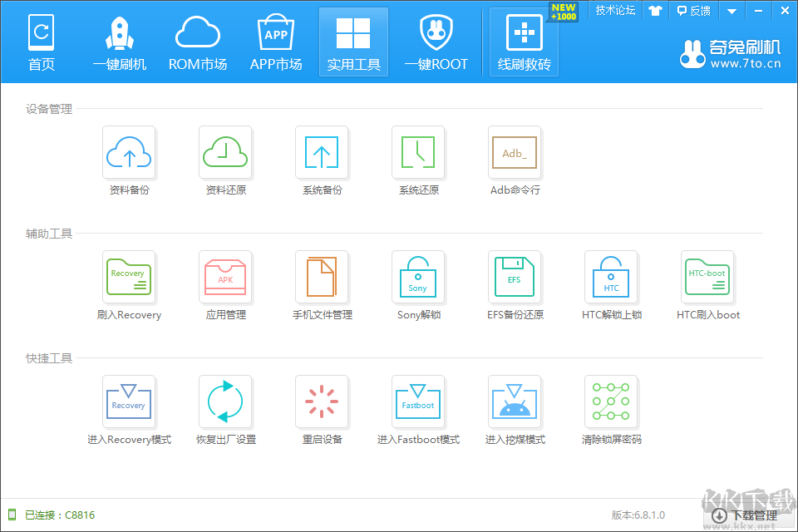Open 手机文件管理 file manager
798x532 pixels.
(322, 278)
